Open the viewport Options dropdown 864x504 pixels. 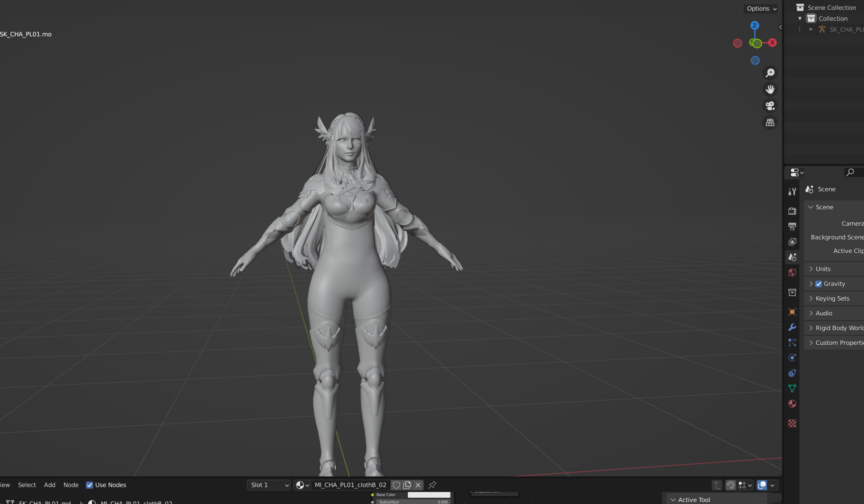tap(761, 9)
